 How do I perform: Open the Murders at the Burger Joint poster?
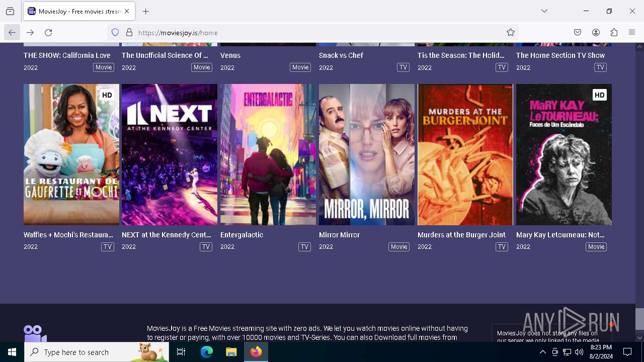[x=465, y=154]
